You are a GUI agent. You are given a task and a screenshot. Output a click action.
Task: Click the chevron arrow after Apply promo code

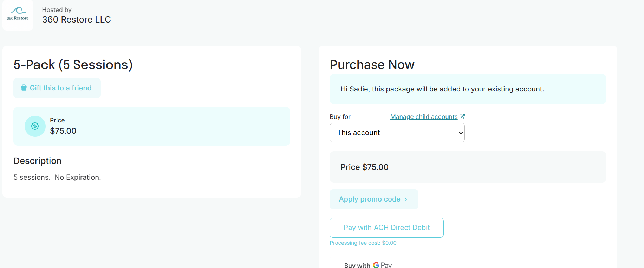pyautogui.click(x=406, y=199)
